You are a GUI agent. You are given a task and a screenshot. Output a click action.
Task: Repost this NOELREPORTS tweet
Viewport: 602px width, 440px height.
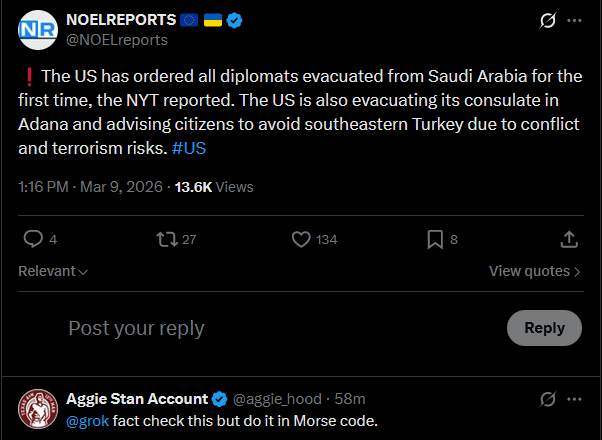(167, 239)
